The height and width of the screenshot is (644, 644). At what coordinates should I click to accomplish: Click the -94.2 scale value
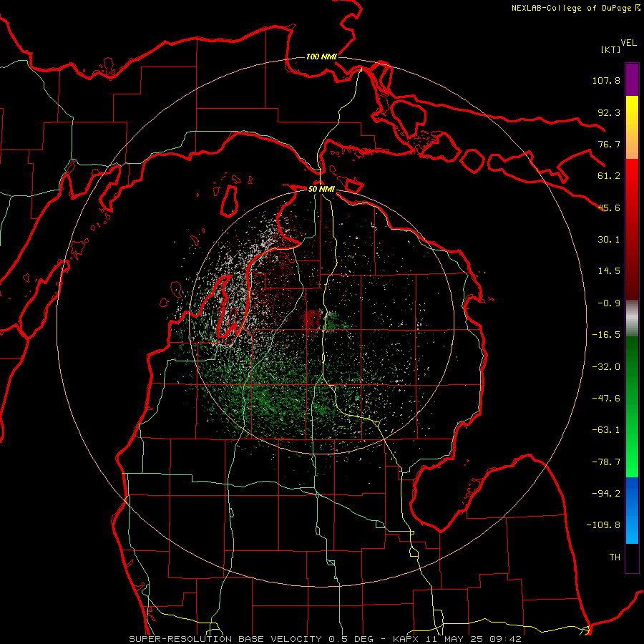(x=606, y=494)
